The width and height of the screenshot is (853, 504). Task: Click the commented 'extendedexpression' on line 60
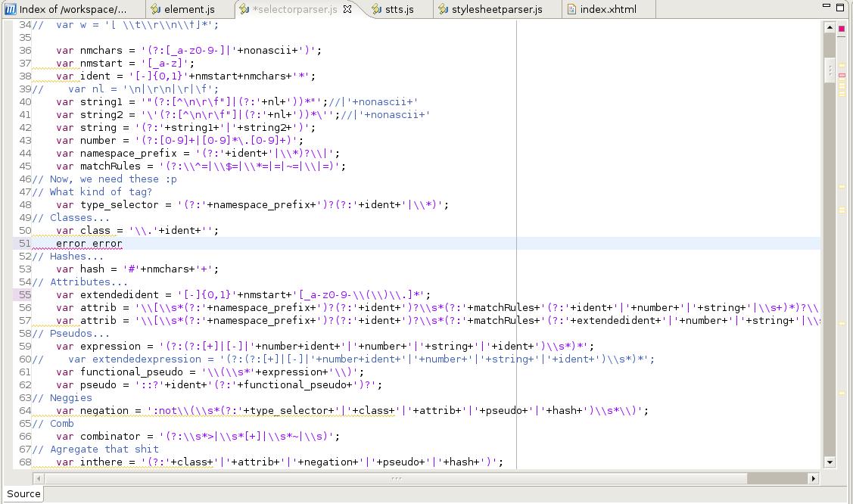[147, 359]
